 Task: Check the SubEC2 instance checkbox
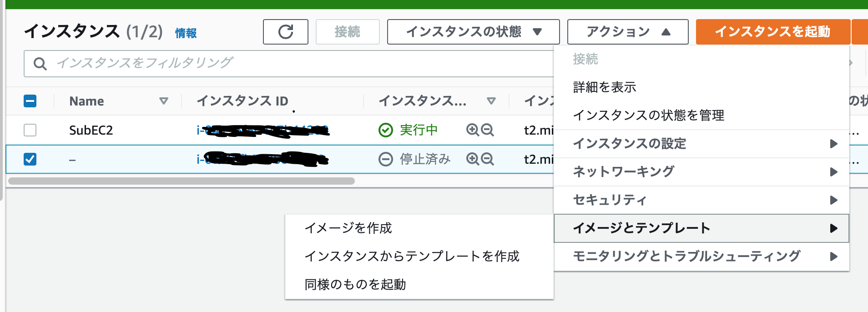tap(30, 130)
